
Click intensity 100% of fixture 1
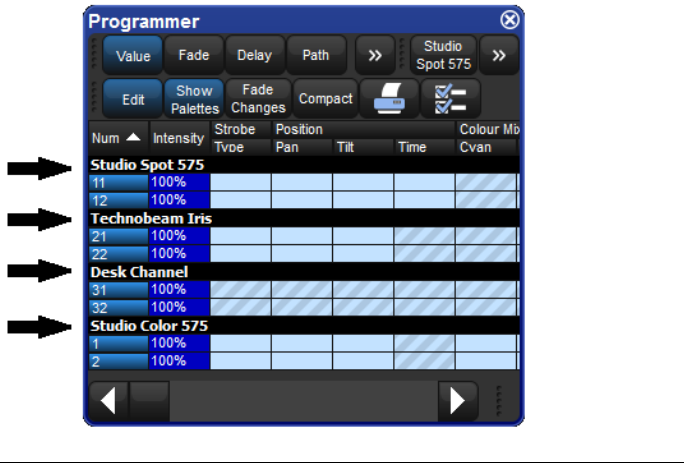pos(180,343)
